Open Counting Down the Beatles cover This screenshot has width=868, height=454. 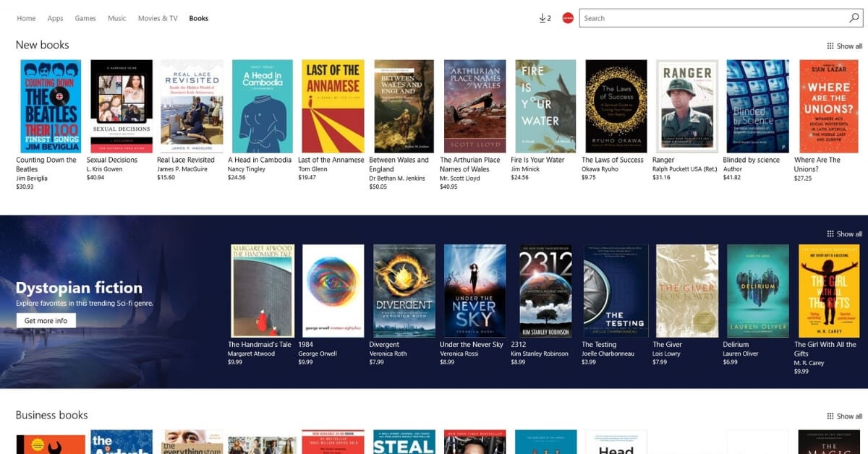click(51, 106)
